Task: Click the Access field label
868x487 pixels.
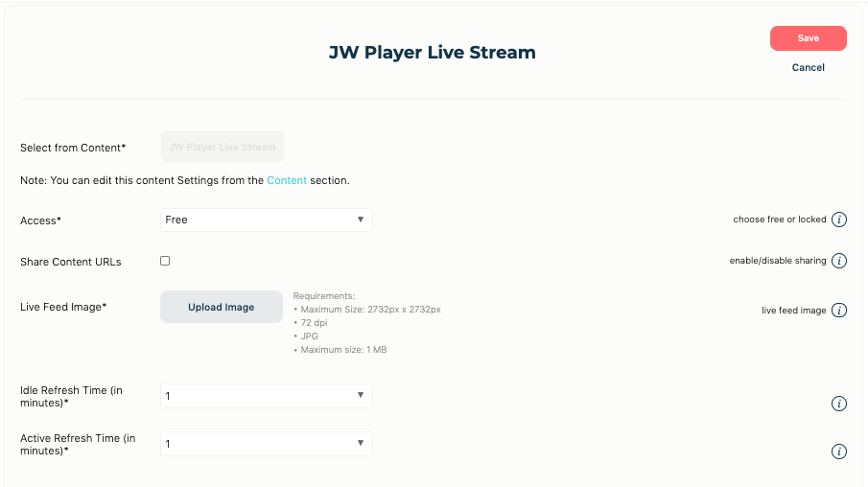Action: pyautogui.click(x=40, y=220)
